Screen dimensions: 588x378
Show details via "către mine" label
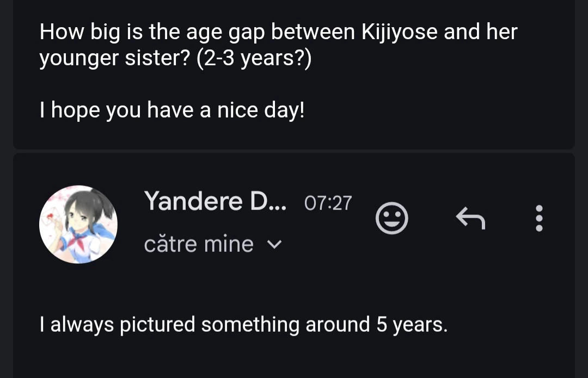click(x=199, y=244)
